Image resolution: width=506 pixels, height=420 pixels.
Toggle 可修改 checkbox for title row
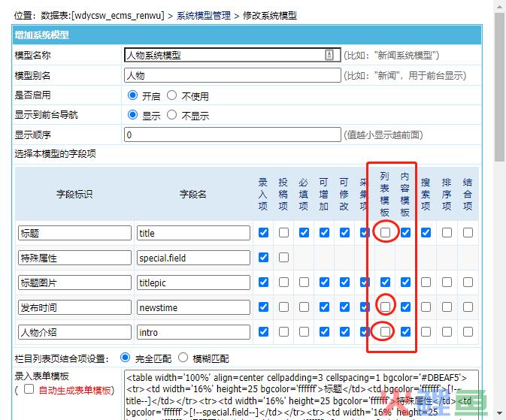click(344, 233)
